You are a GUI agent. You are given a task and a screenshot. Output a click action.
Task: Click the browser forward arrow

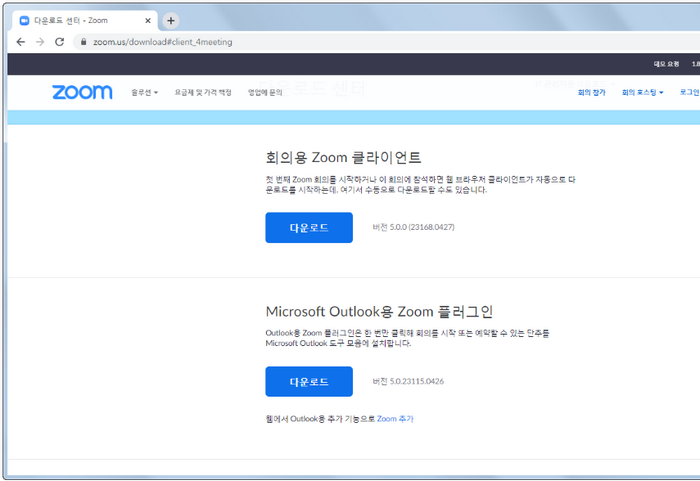[x=40, y=42]
